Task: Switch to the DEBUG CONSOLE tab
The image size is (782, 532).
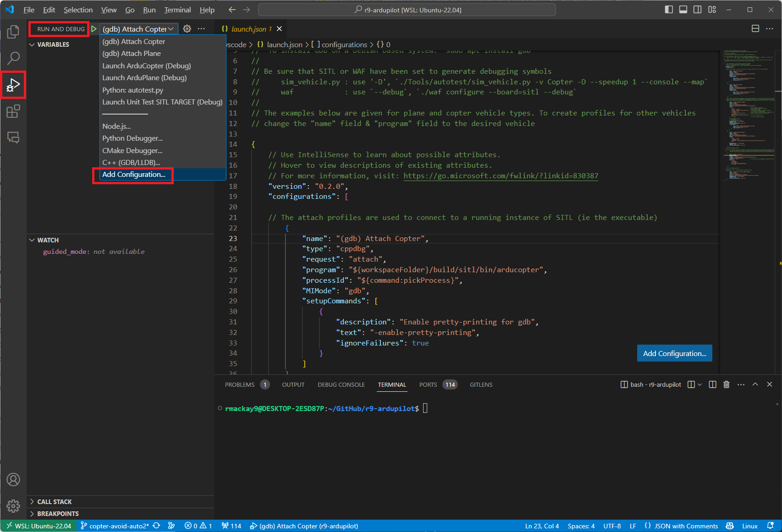Action: pyautogui.click(x=341, y=384)
